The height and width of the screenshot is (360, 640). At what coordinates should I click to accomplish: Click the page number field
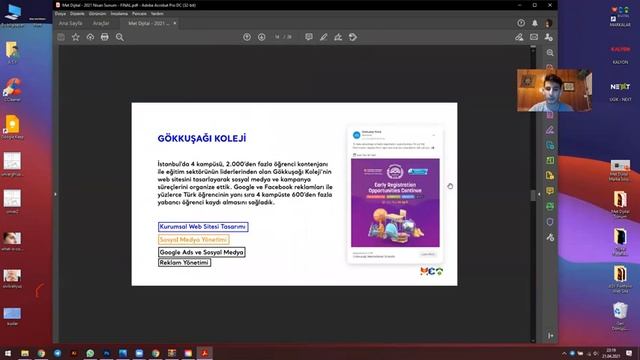tap(277, 37)
